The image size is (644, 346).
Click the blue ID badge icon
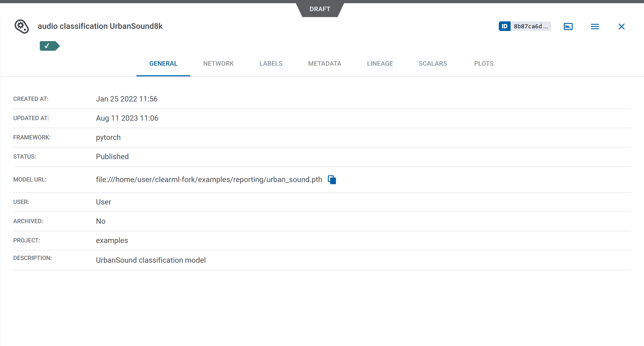[505, 26]
